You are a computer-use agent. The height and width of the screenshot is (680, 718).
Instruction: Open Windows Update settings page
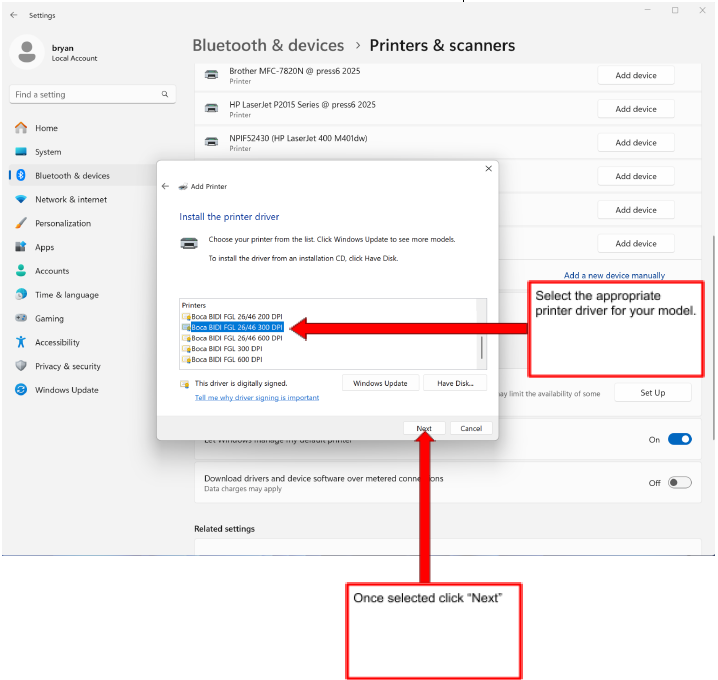pos(66,390)
